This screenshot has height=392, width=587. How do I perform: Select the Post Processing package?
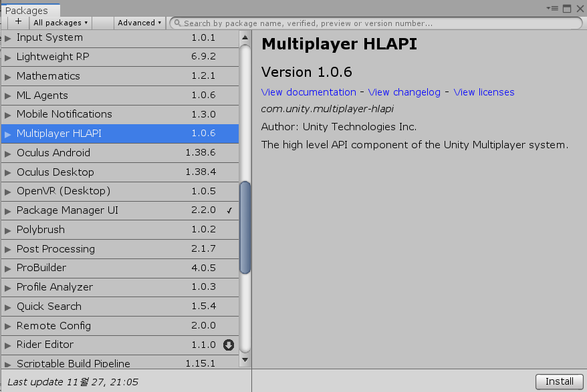[120, 249]
